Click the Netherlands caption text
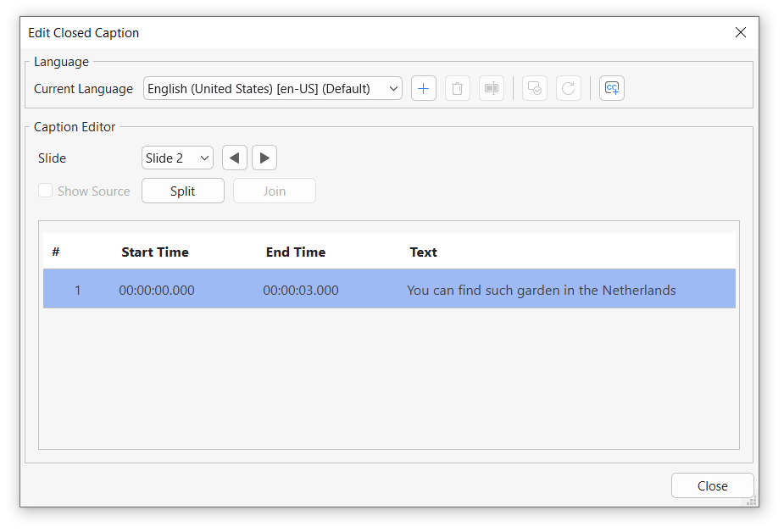Viewport: 784px width, 532px height. click(x=541, y=290)
